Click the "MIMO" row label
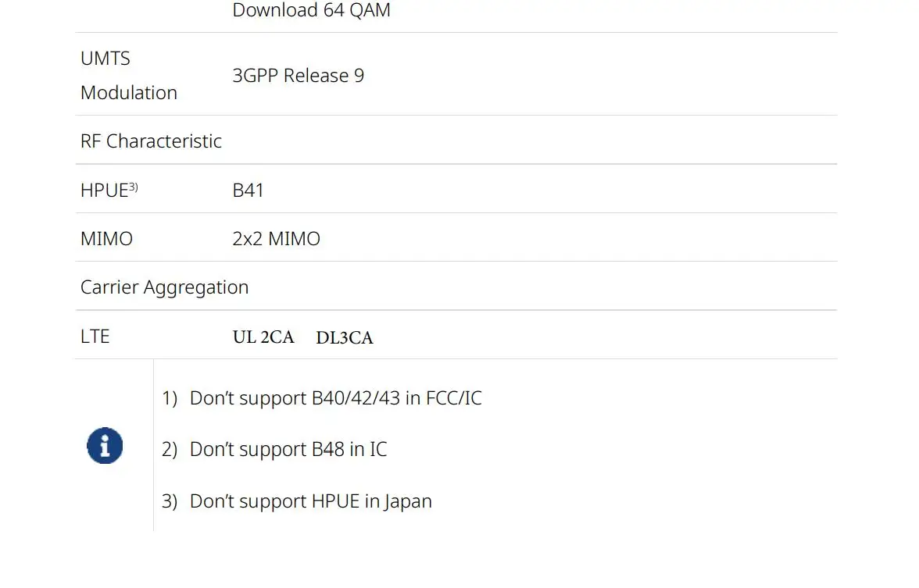 point(106,239)
